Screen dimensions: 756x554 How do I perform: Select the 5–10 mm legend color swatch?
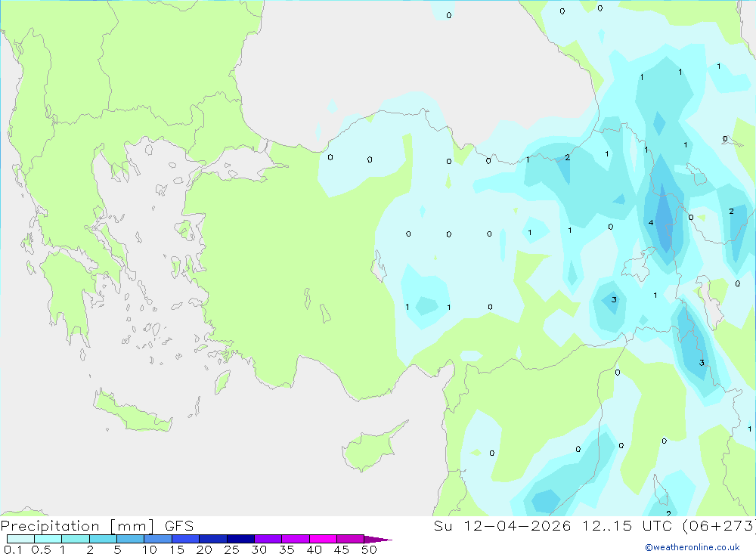pos(130,539)
